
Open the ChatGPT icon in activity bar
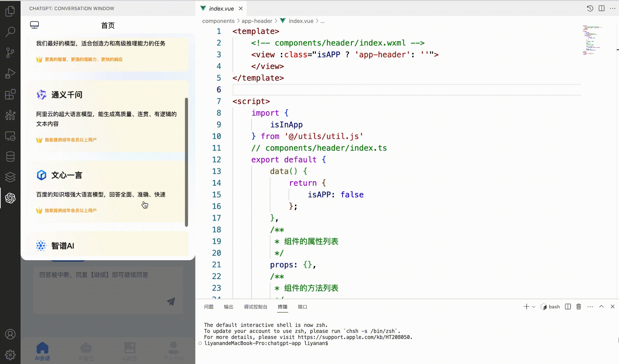click(10, 198)
